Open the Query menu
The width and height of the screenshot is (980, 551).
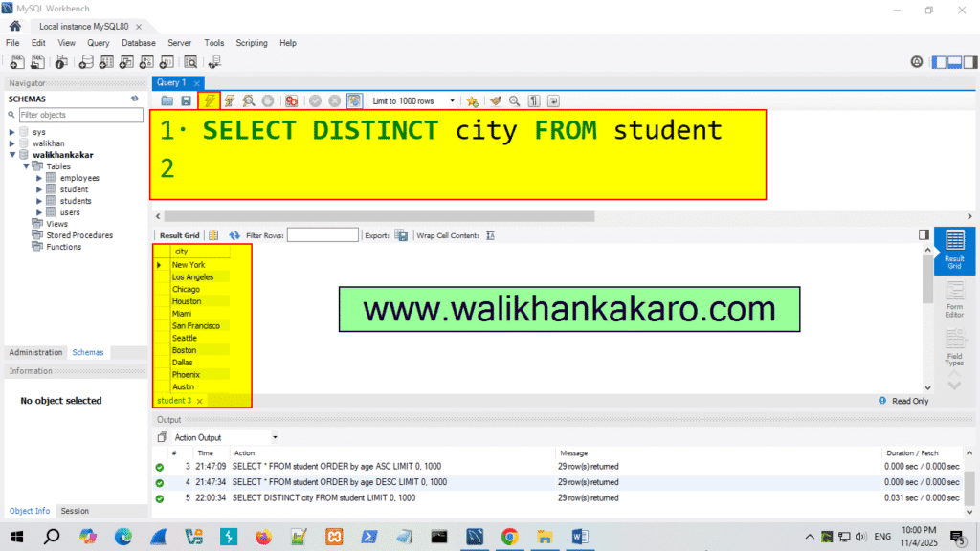pos(100,43)
